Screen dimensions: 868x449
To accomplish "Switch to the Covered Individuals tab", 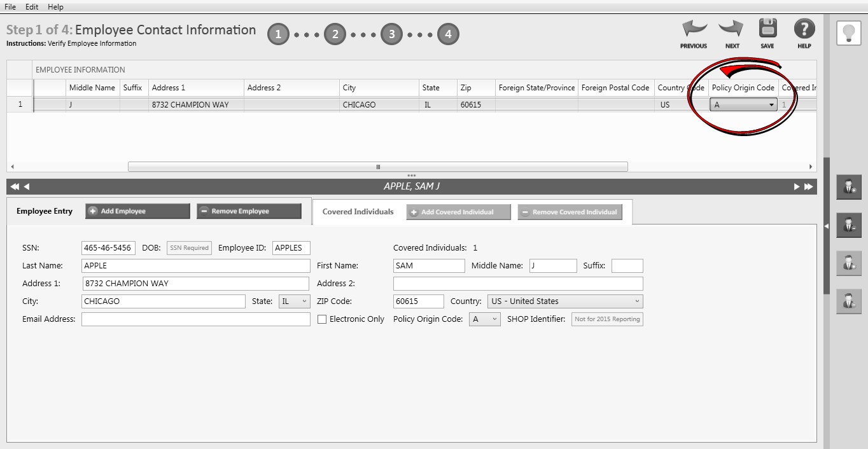I will pos(358,212).
